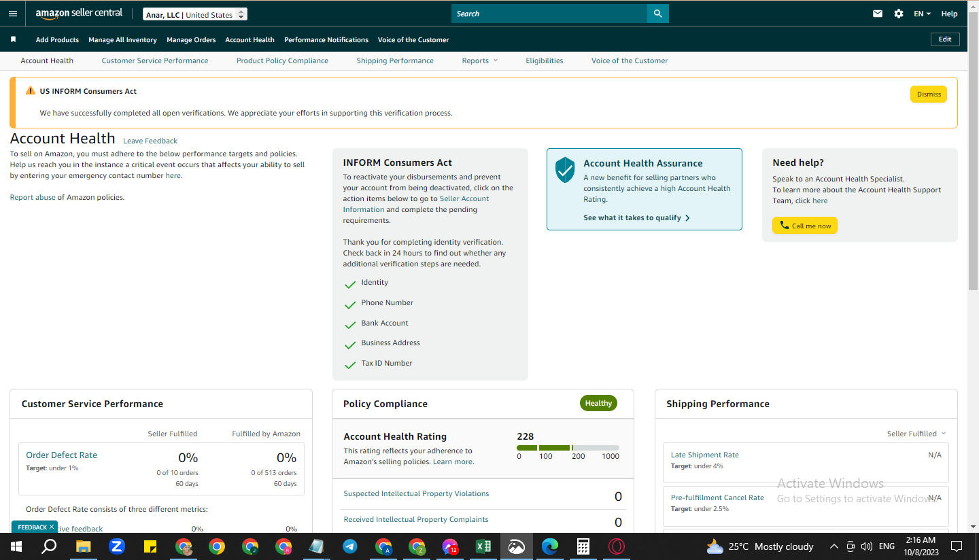
Task: Open Received Intellectual Property Complaints
Action: 416,520
